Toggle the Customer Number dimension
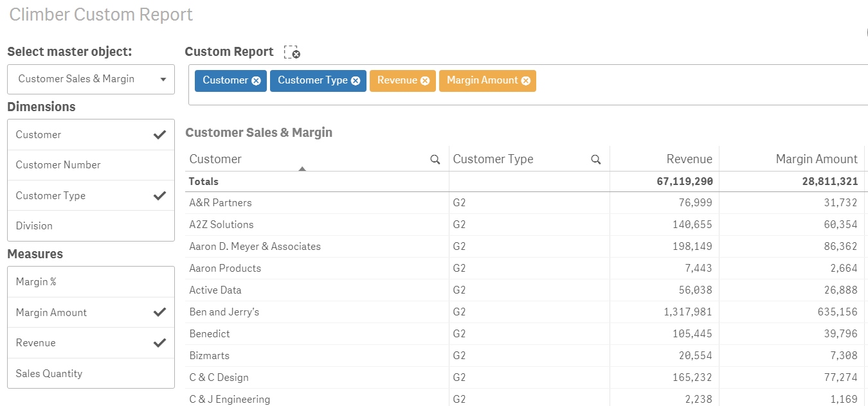Viewport: 868px width, 406px height. 91,165
